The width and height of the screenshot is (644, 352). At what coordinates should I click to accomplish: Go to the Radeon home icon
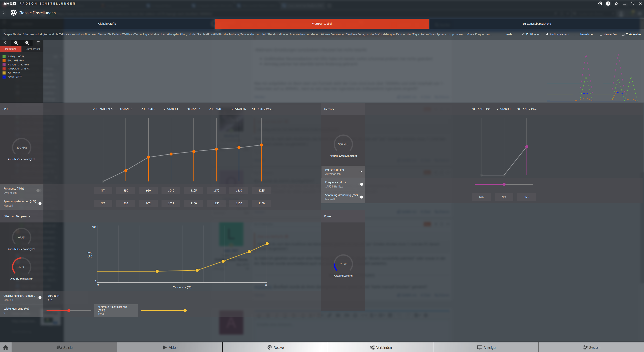click(6, 347)
